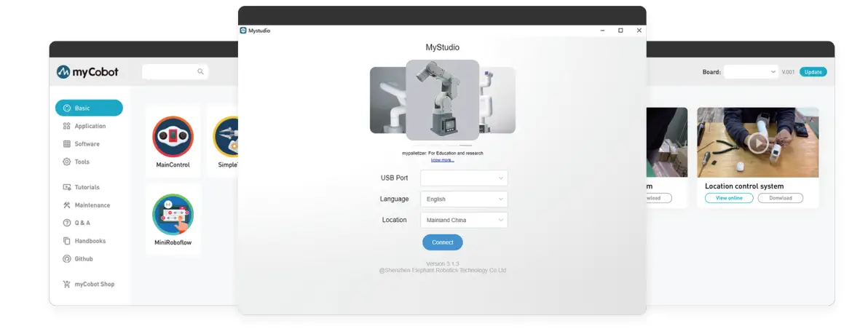
Task: Select Basic in myCobot sidebar
Action: tap(89, 108)
